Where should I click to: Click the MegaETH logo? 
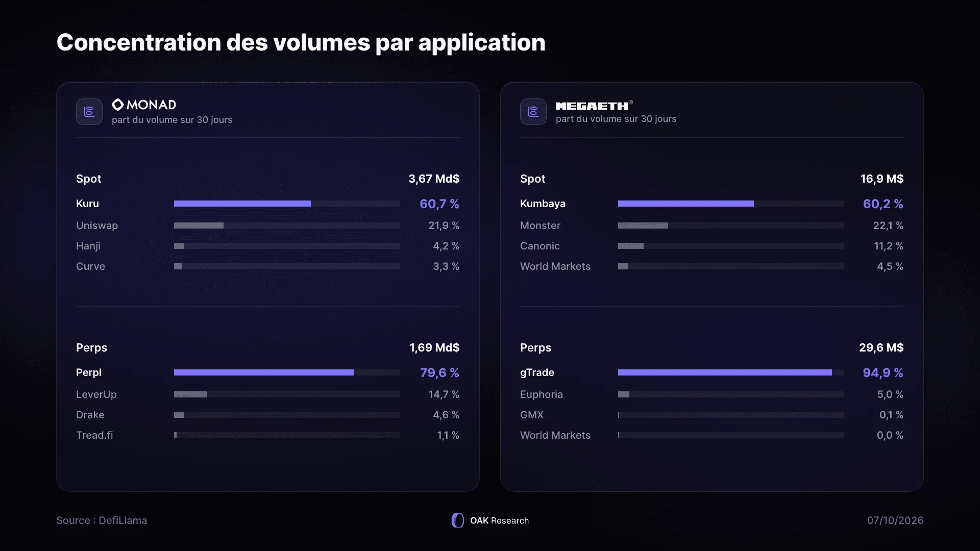click(x=594, y=106)
